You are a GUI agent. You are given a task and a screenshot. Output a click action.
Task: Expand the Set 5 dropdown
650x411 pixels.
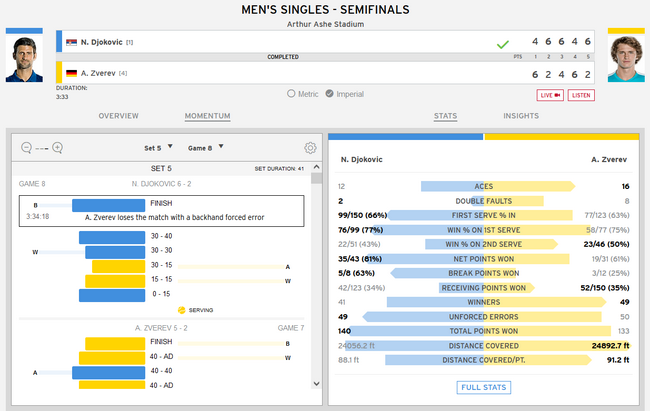point(162,148)
